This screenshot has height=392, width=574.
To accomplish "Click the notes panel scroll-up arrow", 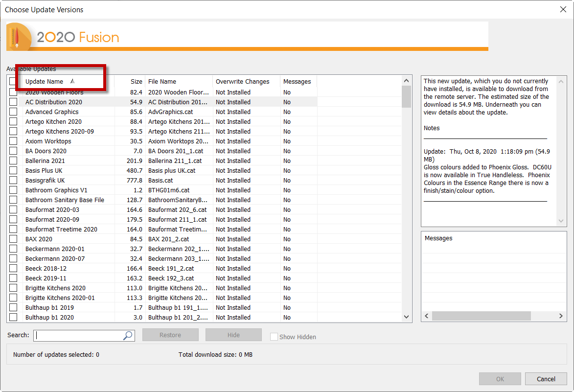I will pos(561,81).
